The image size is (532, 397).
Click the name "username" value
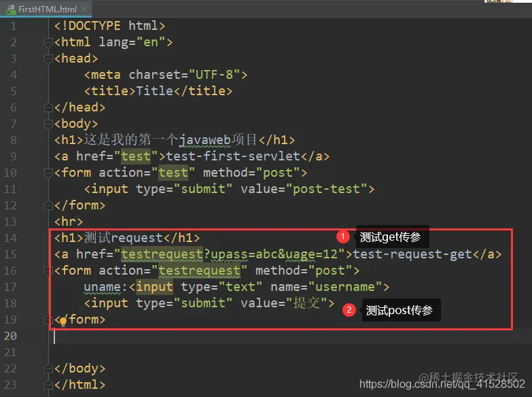pyautogui.click(x=345, y=287)
